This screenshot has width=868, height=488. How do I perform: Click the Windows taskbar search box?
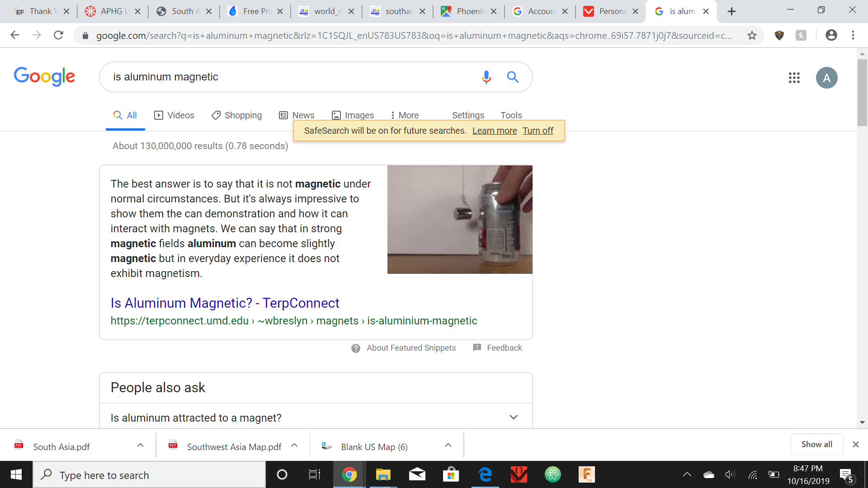pos(149,474)
